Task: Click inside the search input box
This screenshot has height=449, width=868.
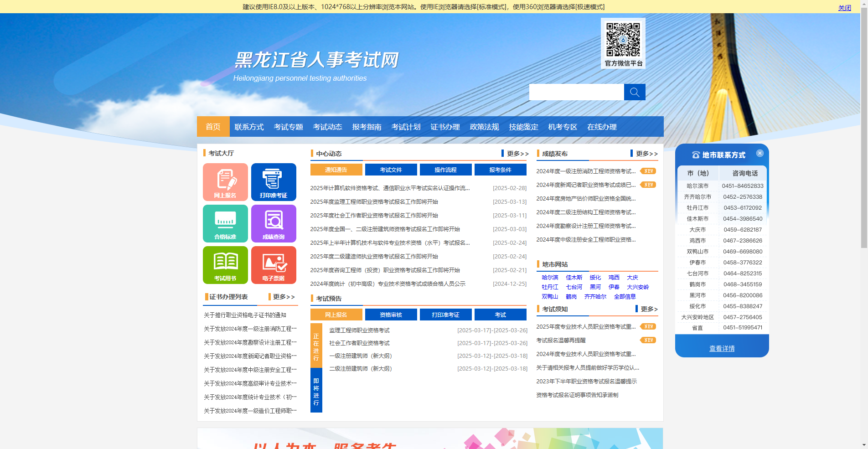Action: click(x=576, y=92)
